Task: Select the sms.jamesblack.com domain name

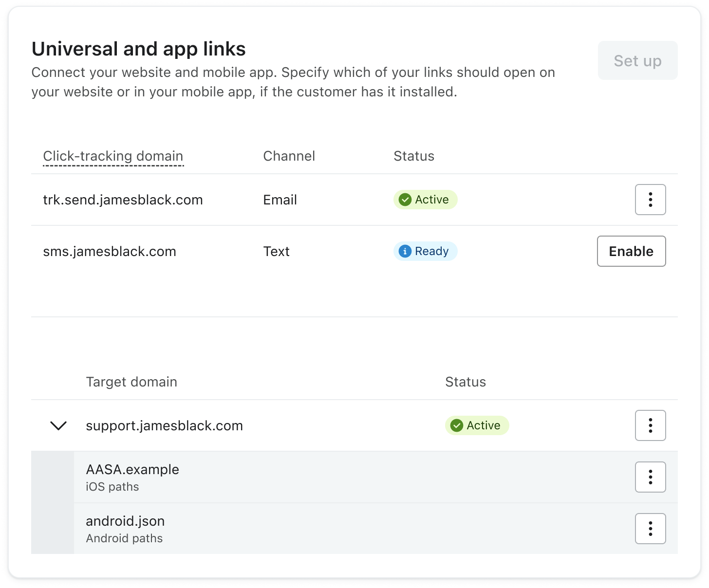Action: coord(110,252)
